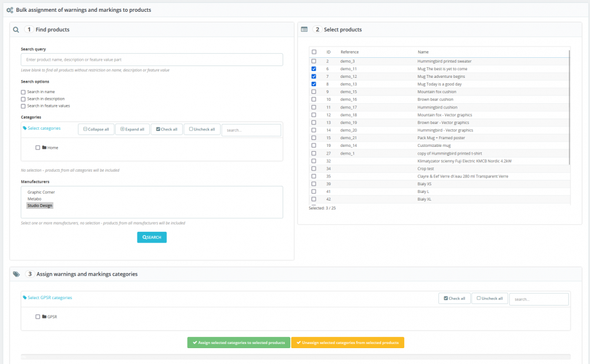
Task: Deselect Studio Design manufacturer
Action: (40, 205)
